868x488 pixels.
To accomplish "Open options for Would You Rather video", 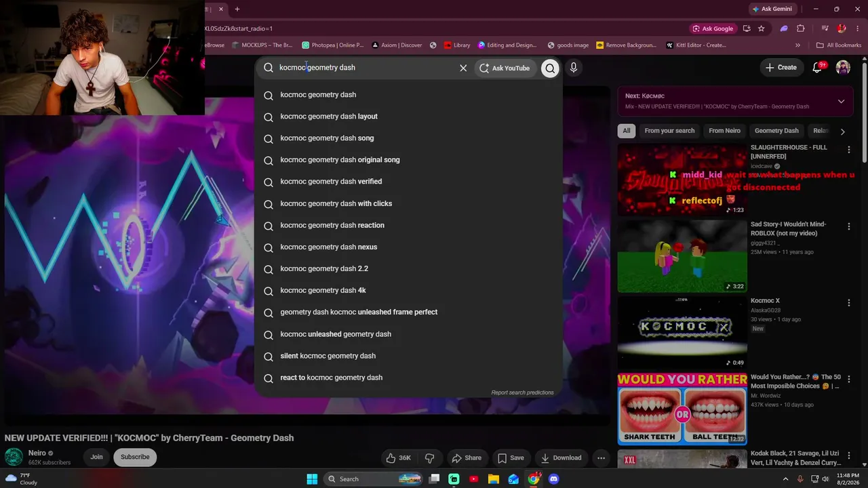I will (x=848, y=380).
